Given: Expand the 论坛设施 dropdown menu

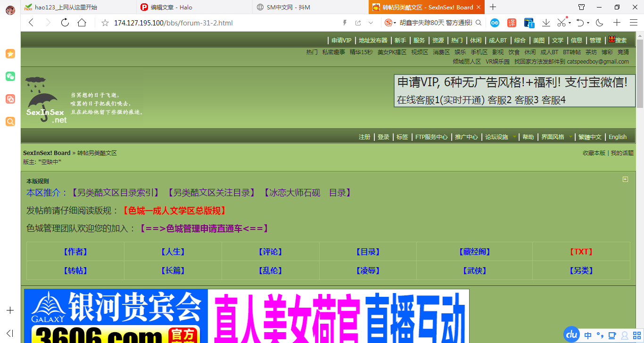Looking at the screenshot, I should (500, 137).
